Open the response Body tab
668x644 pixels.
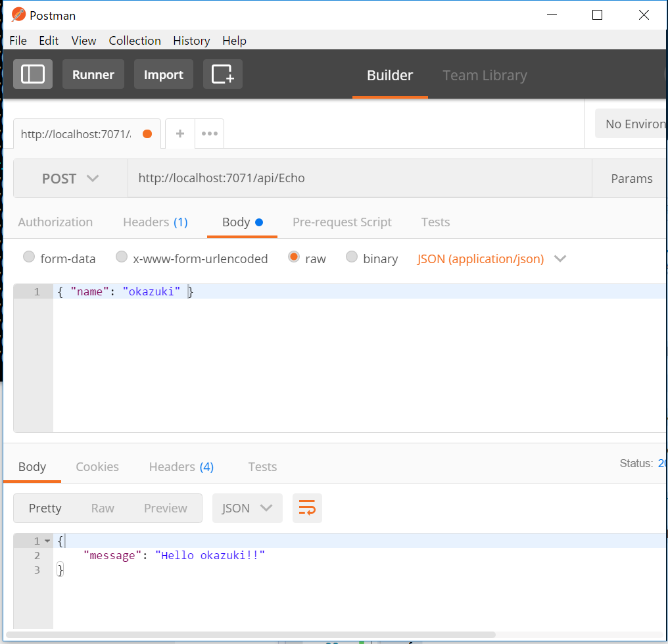point(32,466)
